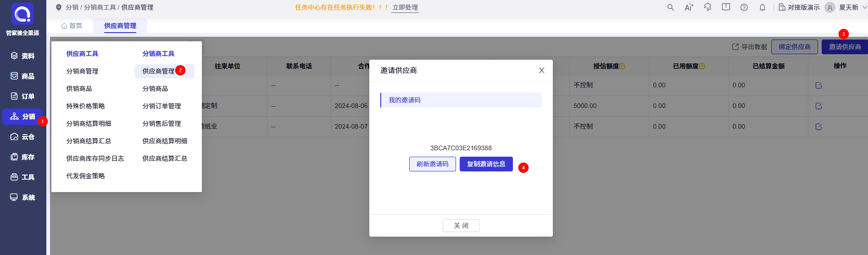
Task: Open 供应商库存同步日志 menu entry
Action: (95, 159)
